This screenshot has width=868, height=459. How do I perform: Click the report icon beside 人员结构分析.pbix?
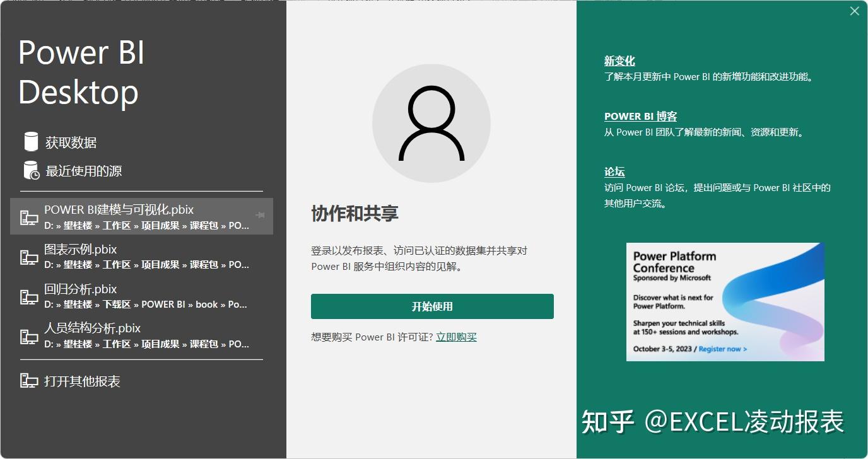point(29,336)
